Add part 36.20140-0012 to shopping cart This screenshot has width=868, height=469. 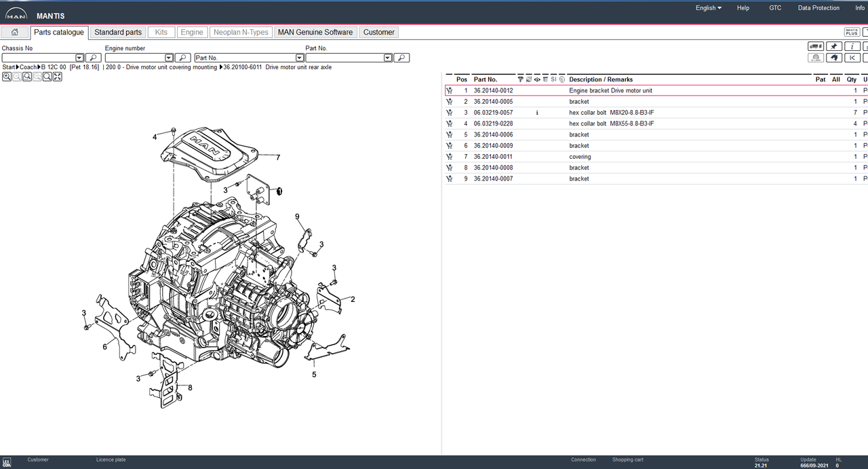[x=450, y=90]
